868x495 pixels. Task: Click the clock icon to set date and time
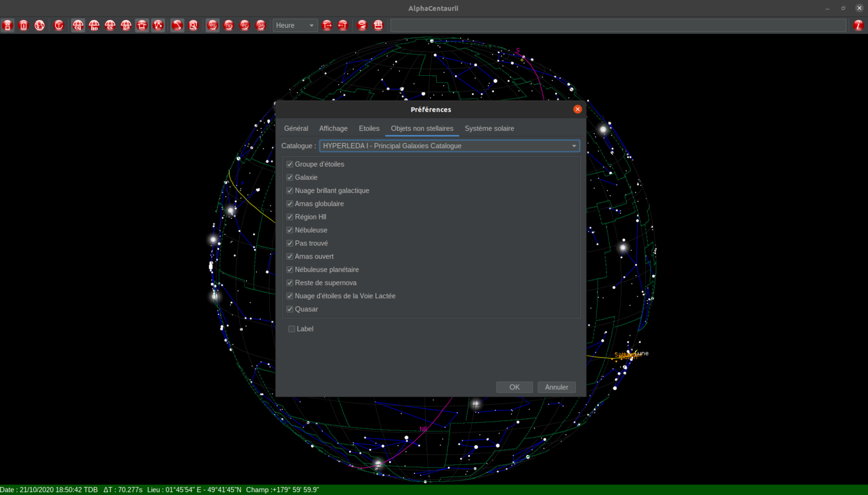pyautogui.click(x=58, y=25)
